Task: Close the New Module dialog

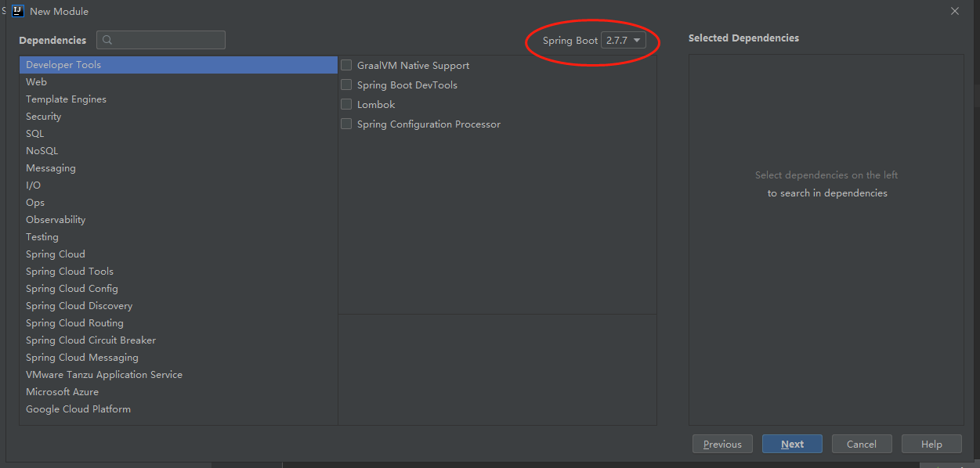Action: coord(954,11)
